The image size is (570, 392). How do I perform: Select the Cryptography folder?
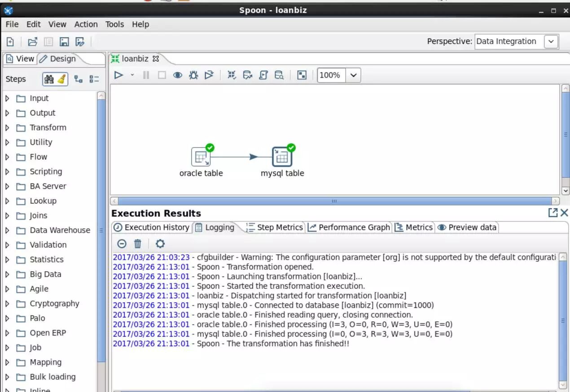[x=54, y=304]
